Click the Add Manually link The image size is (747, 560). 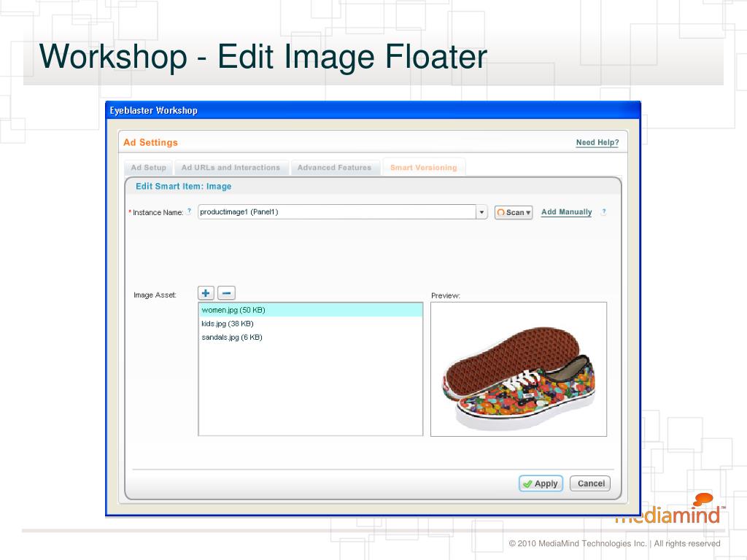(x=566, y=212)
